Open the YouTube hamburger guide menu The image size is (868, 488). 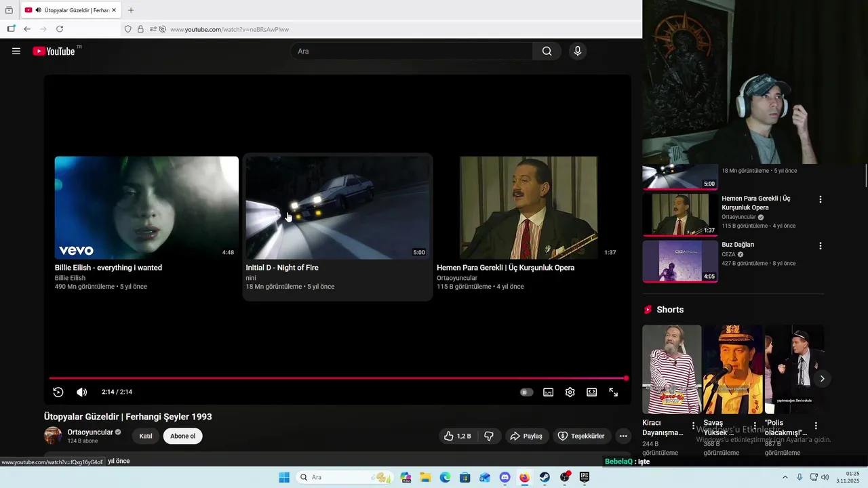point(16,51)
